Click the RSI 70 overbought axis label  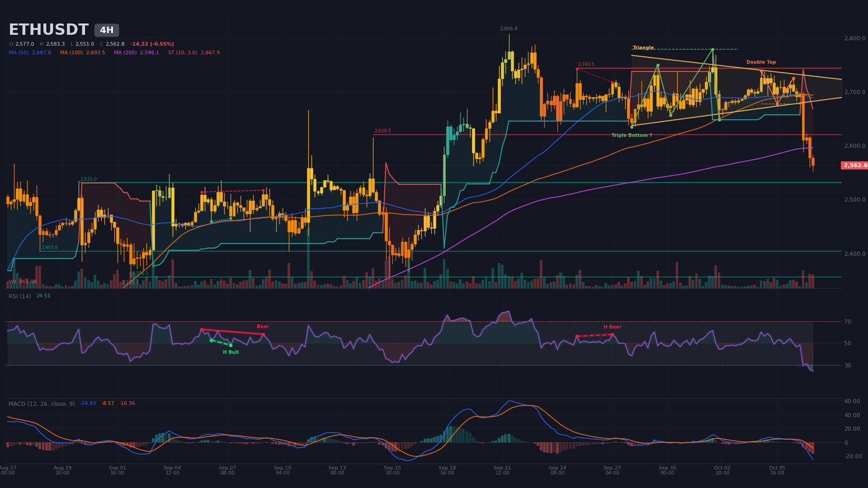point(847,322)
